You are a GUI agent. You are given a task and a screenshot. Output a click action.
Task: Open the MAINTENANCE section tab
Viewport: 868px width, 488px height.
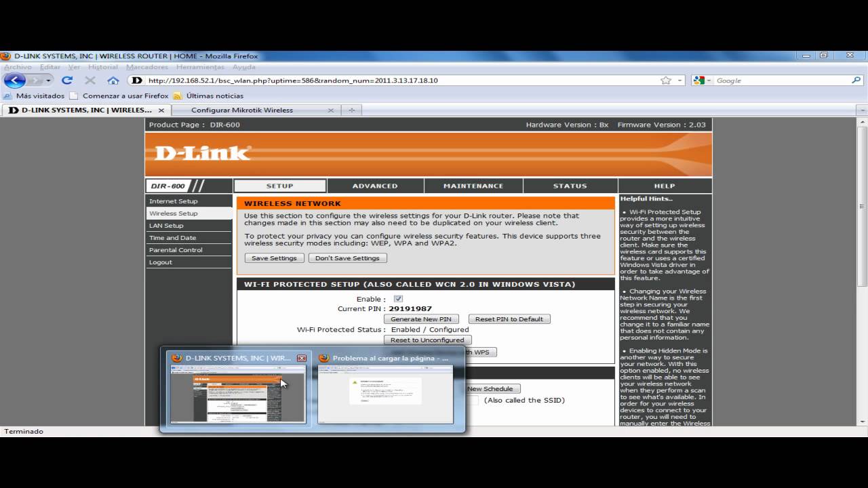(x=473, y=186)
